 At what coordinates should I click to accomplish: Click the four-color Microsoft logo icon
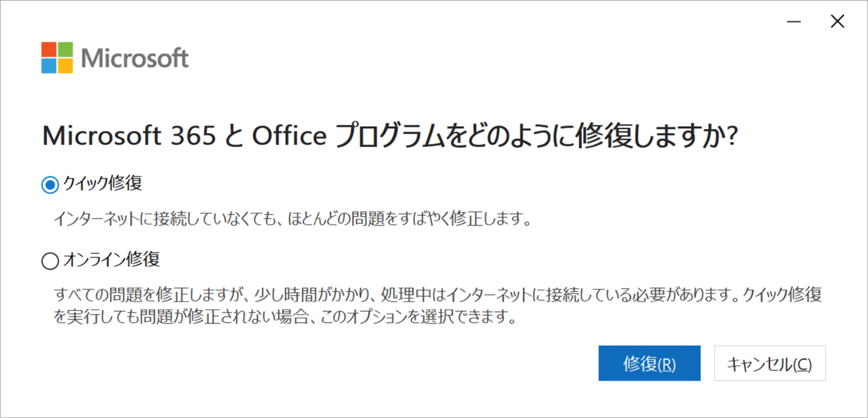57,58
